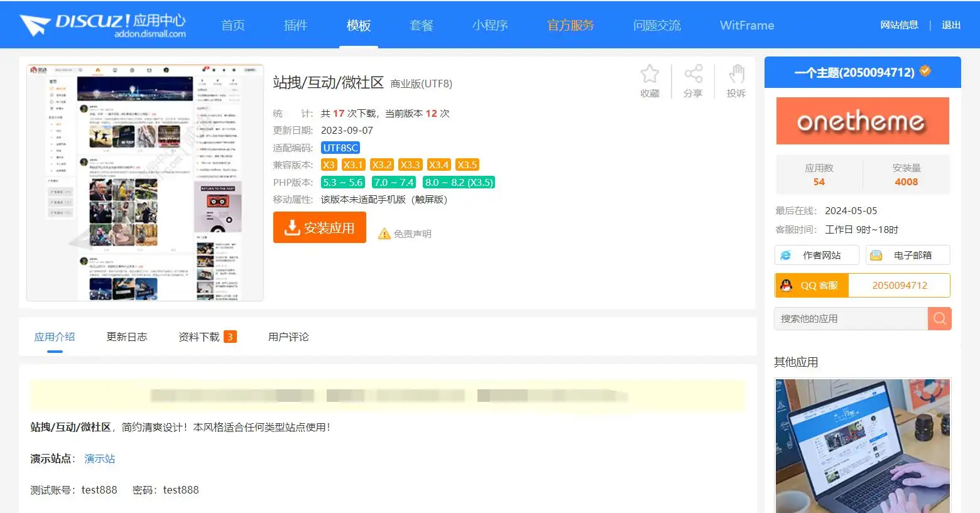Follow the 演示站 demo link
This screenshot has height=513, width=980.
click(x=100, y=458)
